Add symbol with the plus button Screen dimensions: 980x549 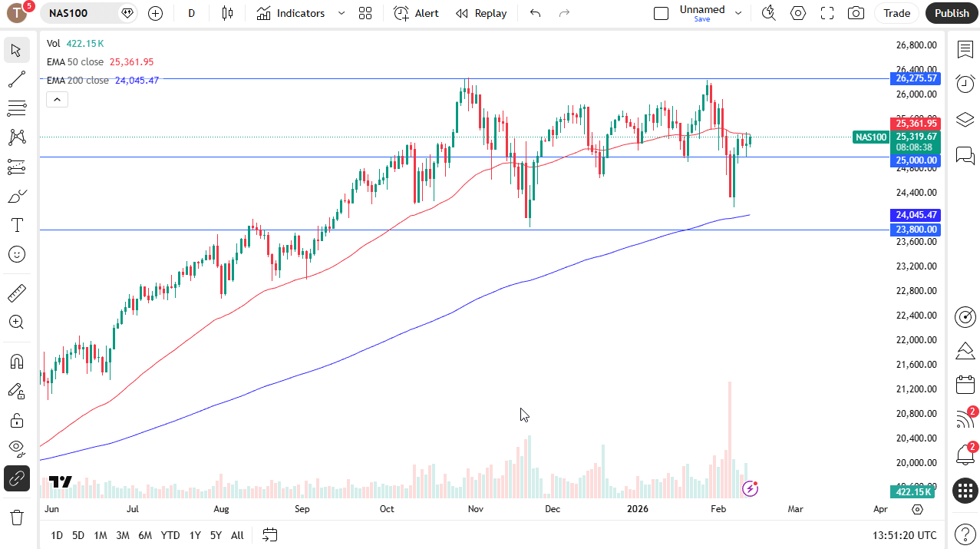click(156, 13)
